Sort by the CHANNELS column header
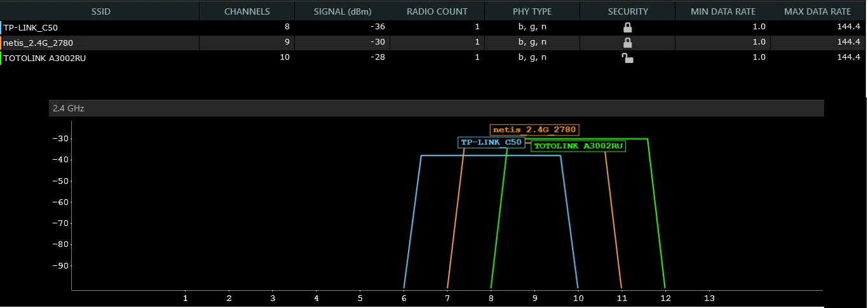This screenshot has height=308, width=868. pyautogui.click(x=247, y=11)
